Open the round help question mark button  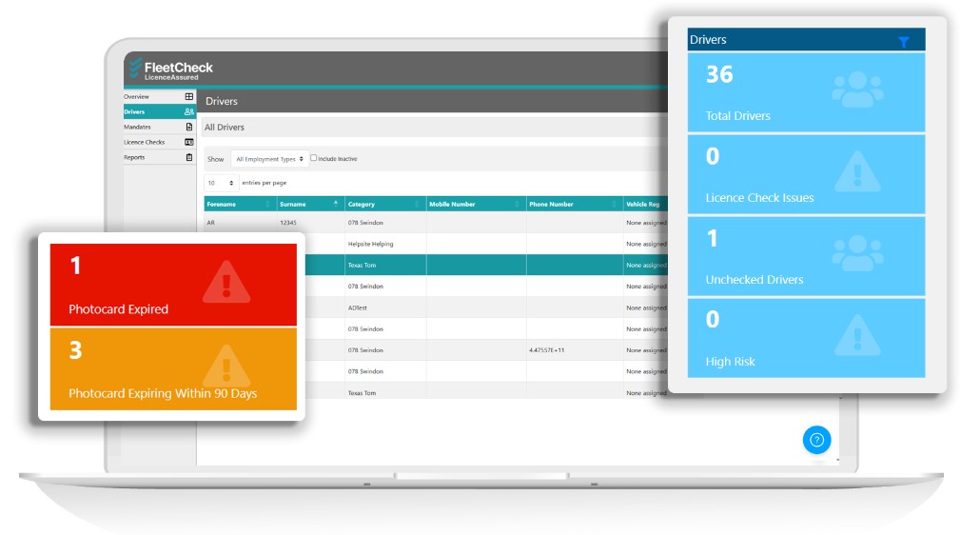pos(816,440)
